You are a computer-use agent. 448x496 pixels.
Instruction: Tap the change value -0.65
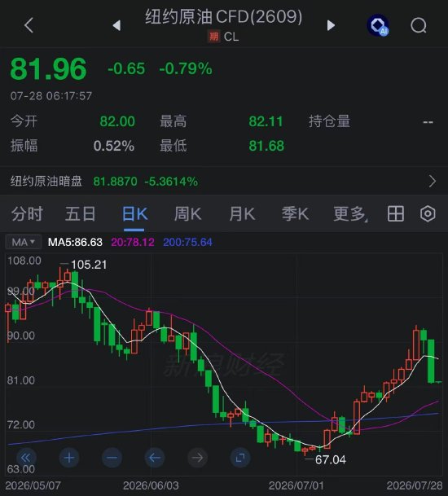coord(126,68)
